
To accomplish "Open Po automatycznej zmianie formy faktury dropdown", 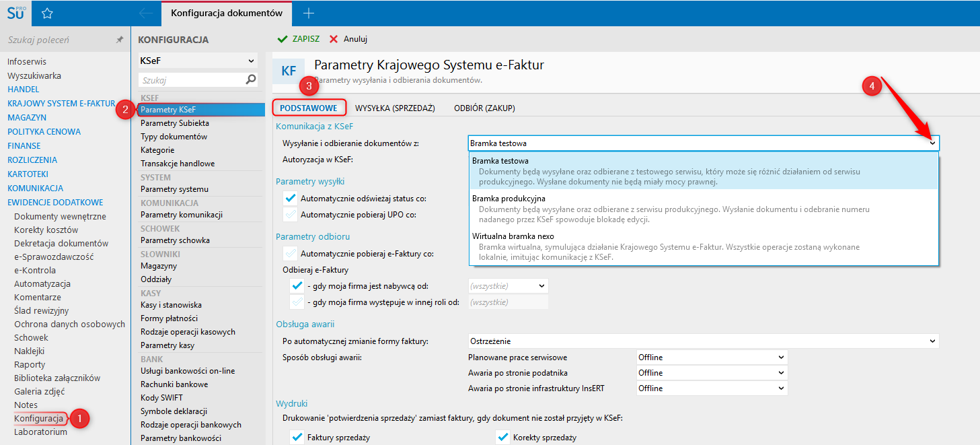I will [x=704, y=341].
